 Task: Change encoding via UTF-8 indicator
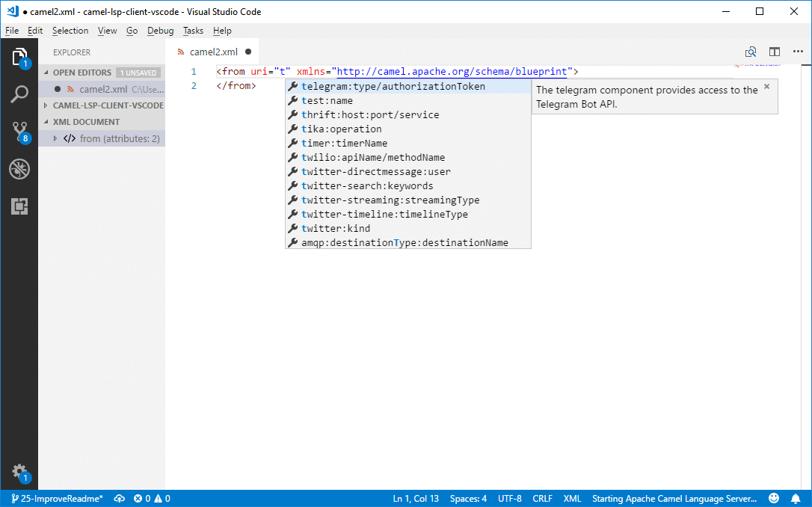pyautogui.click(x=510, y=498)
